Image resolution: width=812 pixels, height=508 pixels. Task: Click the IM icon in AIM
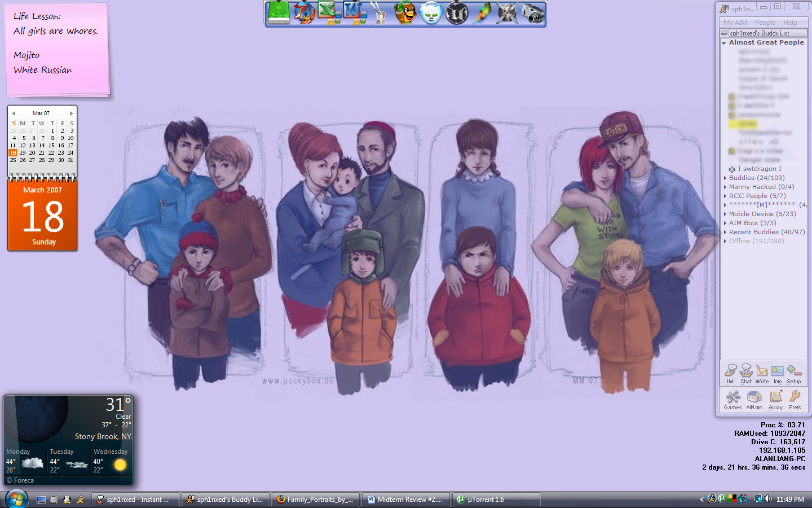point(730,374)
